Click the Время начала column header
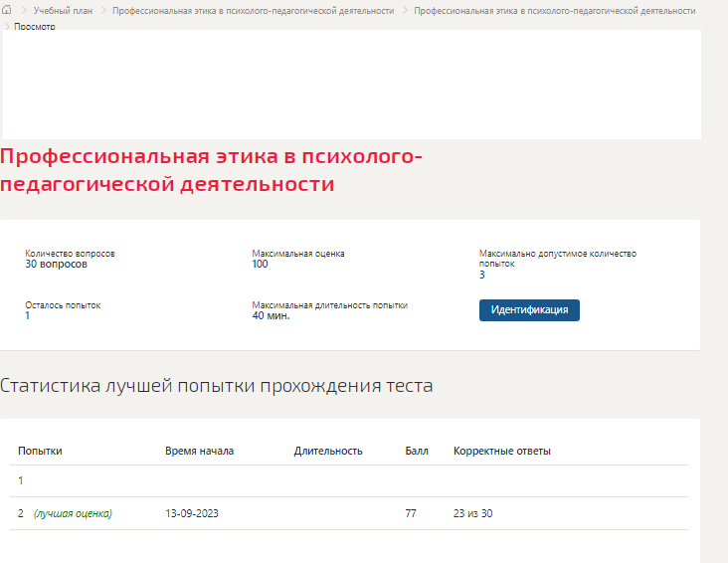This screenshot has width=728, height=563. [199, 451]
